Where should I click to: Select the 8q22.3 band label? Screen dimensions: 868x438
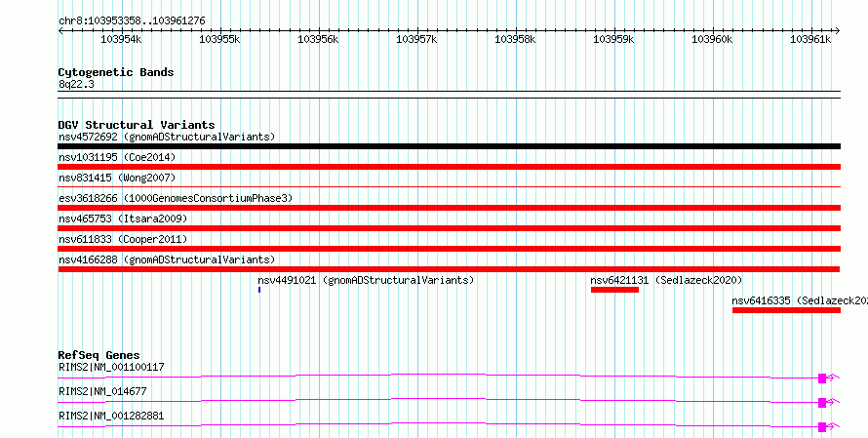76,84
